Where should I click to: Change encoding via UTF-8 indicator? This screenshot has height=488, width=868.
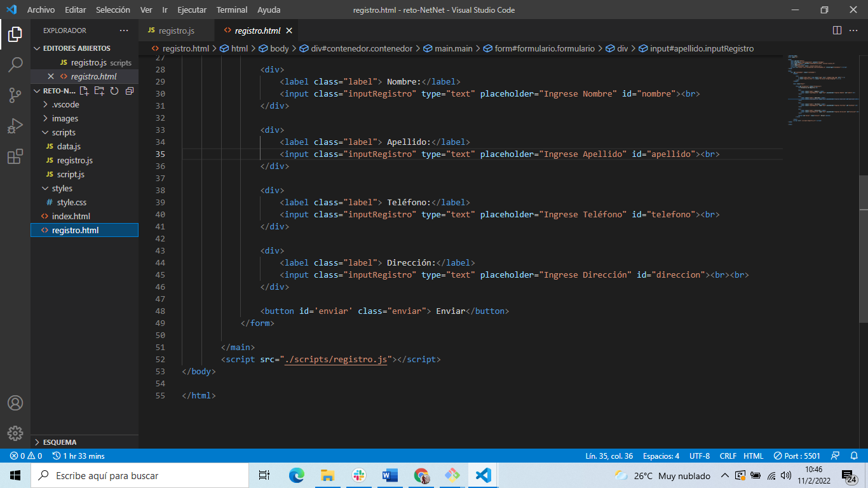tap(699, 456)
